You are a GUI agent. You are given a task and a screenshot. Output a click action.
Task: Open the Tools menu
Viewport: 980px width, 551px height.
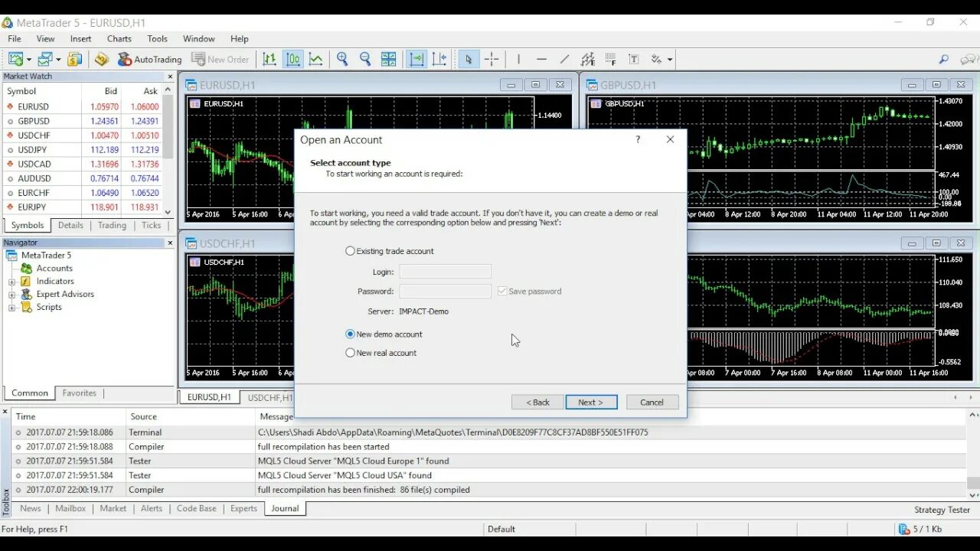point(158,39)
